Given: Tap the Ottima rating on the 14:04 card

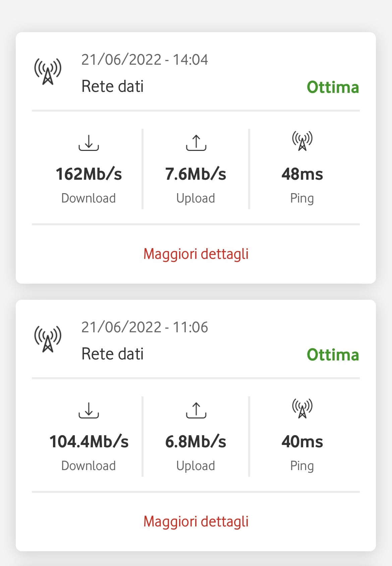Looking at the screenshot, I should click(333, 87).
